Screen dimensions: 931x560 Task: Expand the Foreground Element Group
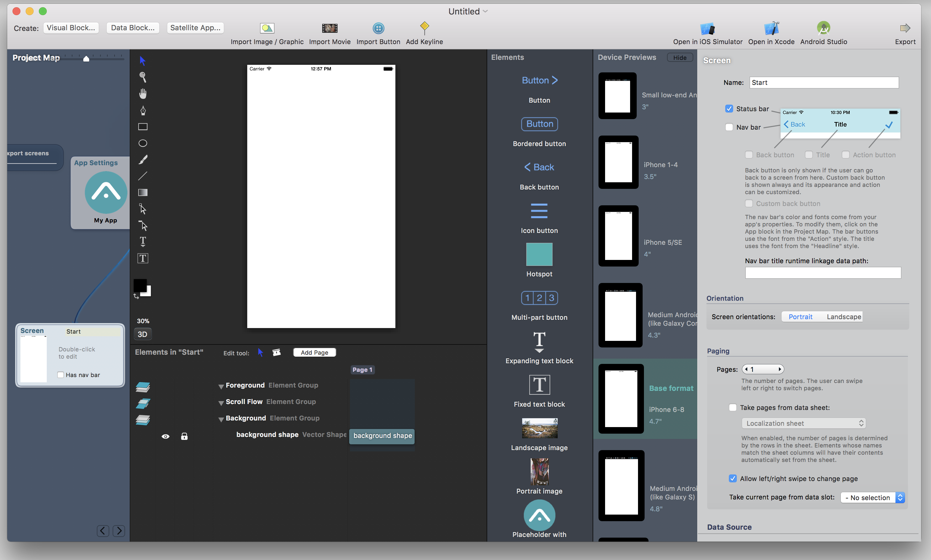pyautogui.click(x=221, y=385)
